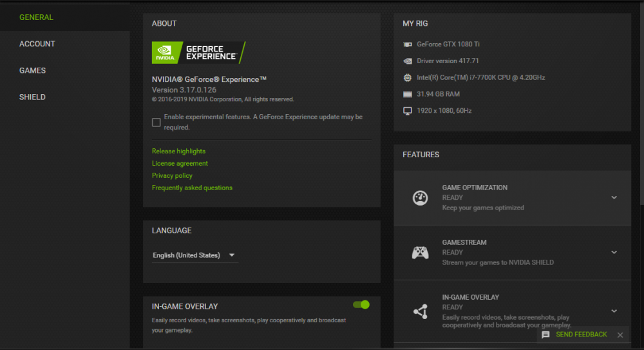The width and height of the screenshot is (644, 350).
Task: Click the Game Optimization feature title
Action: 475,188
